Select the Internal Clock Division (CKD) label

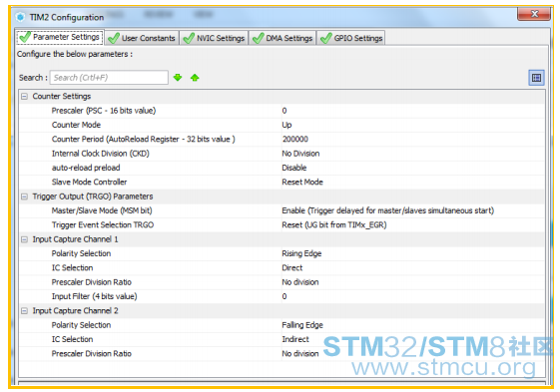[101, 154]
